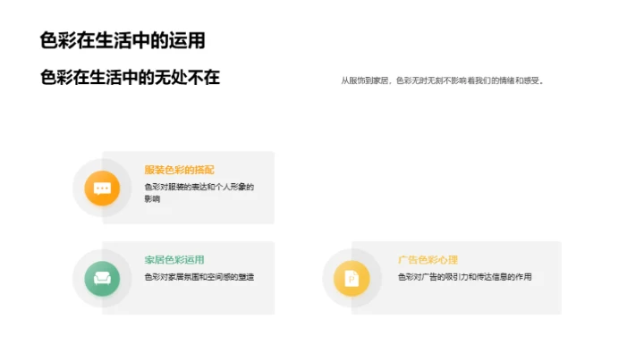Screen dimensions: 644x361
Task: Click the text 色彩对广告的吸引力和传达信息的作用
Action: (x=465, y=277)
